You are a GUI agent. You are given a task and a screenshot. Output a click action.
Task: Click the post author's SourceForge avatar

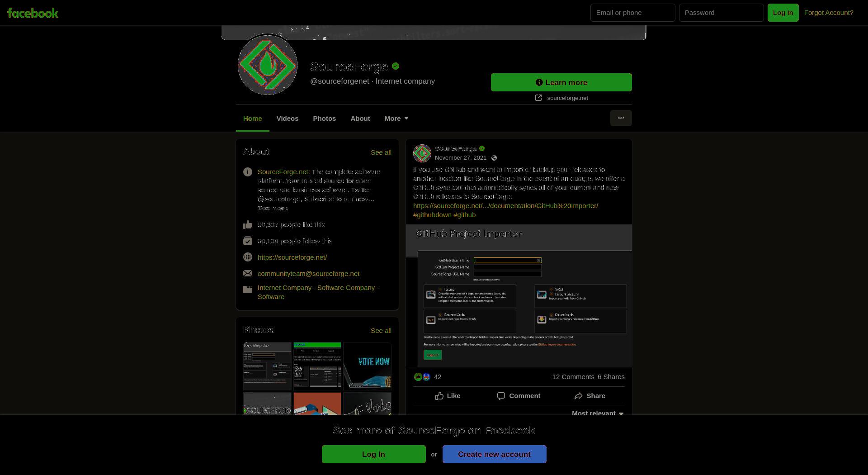click(x=422, y=153)
